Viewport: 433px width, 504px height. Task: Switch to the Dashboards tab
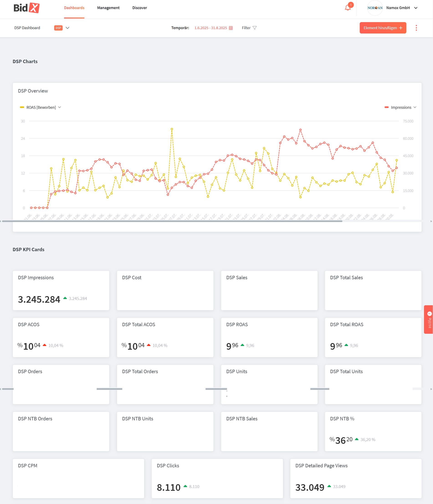pos(74,8)
